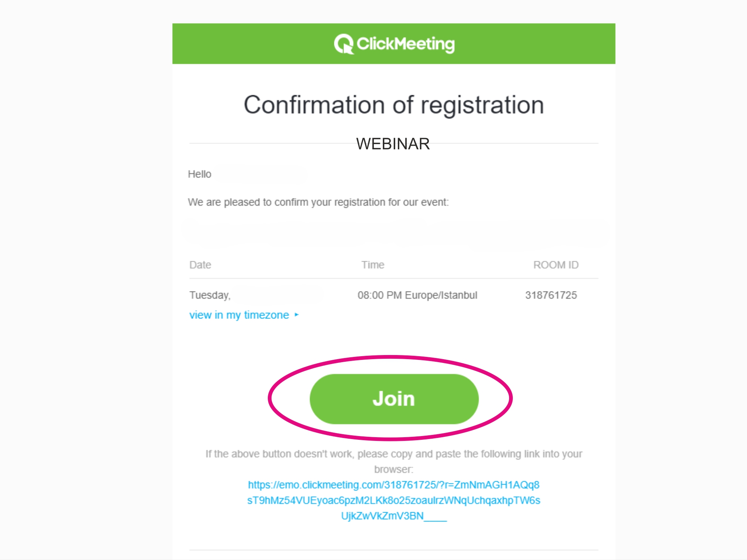Screen dimensions: 747x560
Task: Click the Hello greeting line
Action: [199, 174]
